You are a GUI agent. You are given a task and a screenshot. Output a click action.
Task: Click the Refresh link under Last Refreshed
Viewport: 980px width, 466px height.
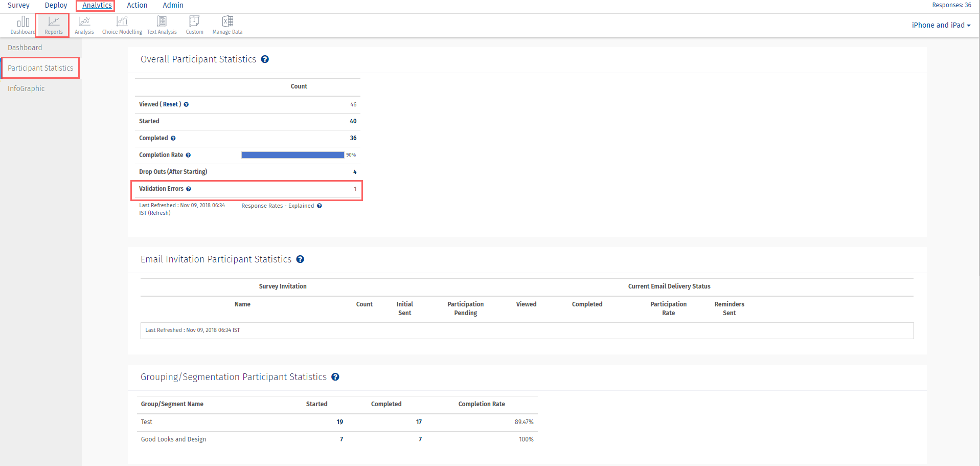(x=159, y=213)
